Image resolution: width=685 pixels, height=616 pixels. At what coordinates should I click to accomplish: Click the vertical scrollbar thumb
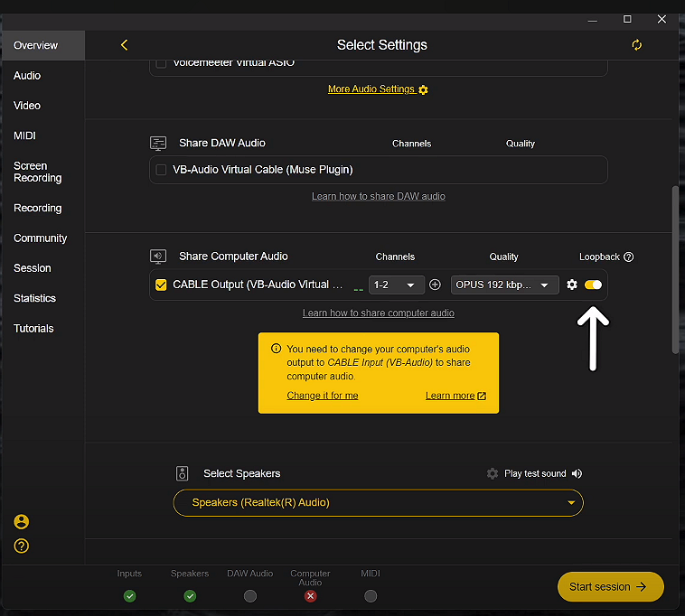[675, 270]
